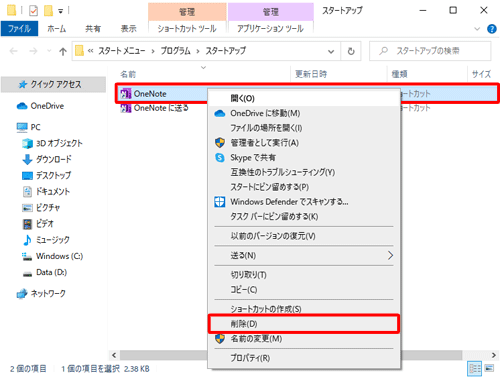Open the ホーム ribbon tab
This screenshot has height=377, width=500.
(x=57, y=29)
